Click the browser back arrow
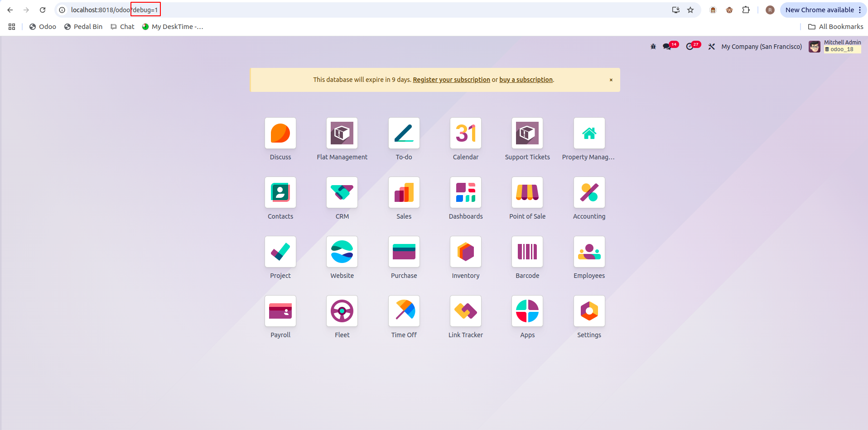868x430 pixels. point(10,10)
